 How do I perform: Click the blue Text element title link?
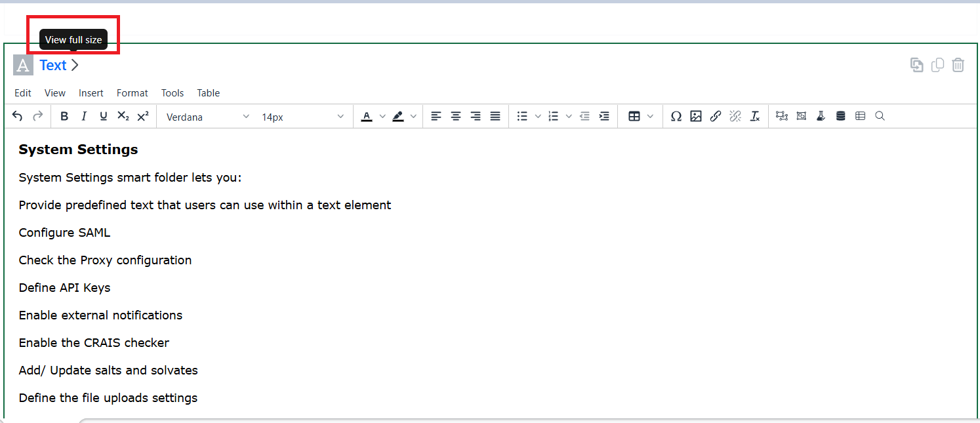pos(53,65)
